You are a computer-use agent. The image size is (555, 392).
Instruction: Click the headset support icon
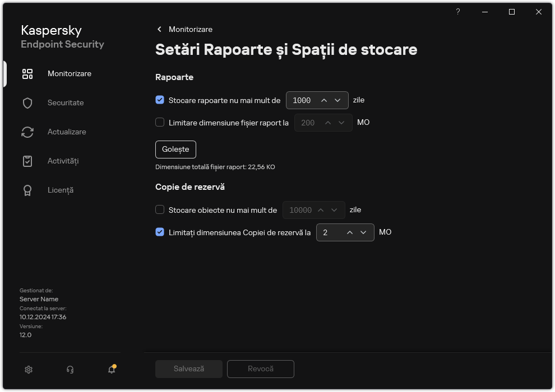(70, 370)
